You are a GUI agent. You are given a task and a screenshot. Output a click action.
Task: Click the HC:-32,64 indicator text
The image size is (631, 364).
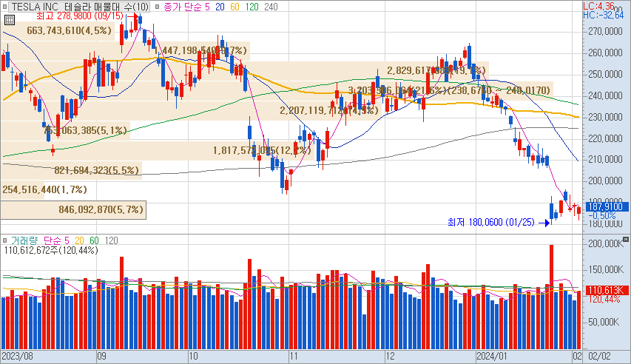click(603, 15)
